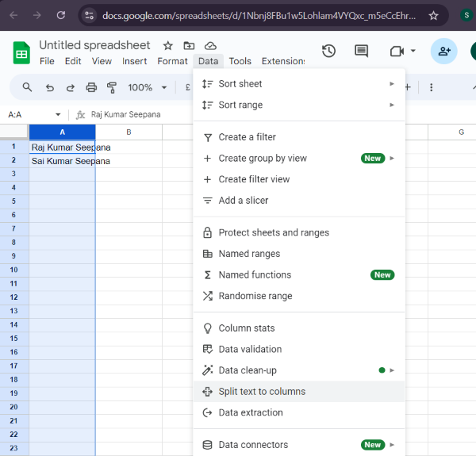Click the formula bar content

click(125, 115)
